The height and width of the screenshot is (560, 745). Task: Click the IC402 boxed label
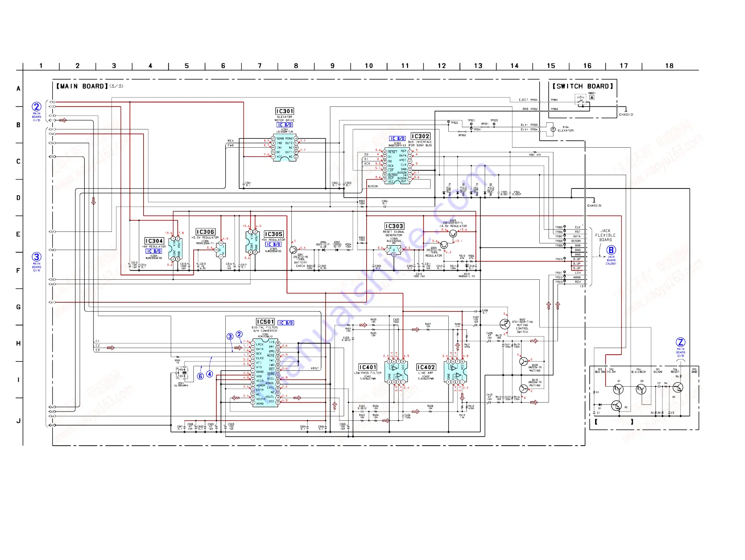(x=426, y=367)
